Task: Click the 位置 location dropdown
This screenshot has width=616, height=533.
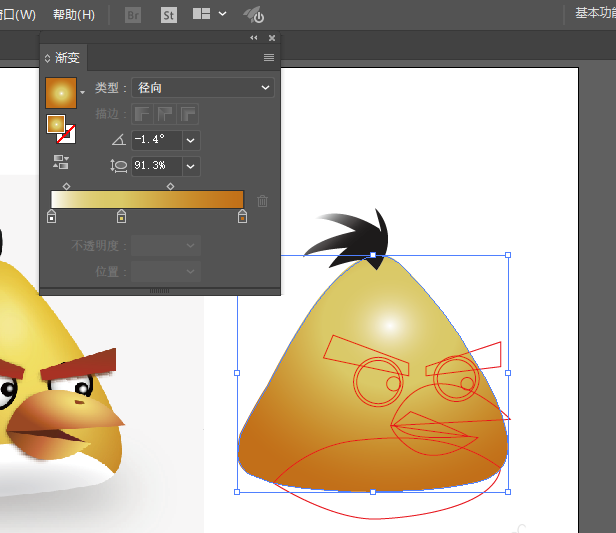Action: point(166,271)
